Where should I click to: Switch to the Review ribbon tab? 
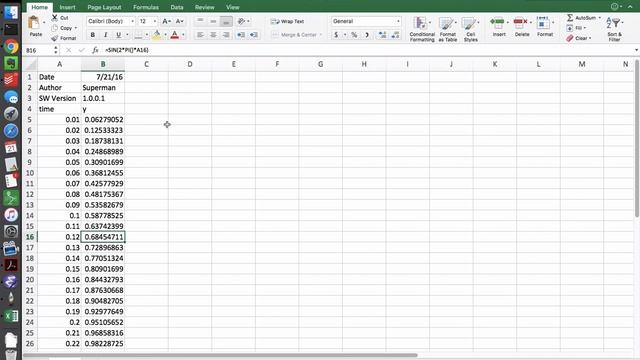click(204, 7)
